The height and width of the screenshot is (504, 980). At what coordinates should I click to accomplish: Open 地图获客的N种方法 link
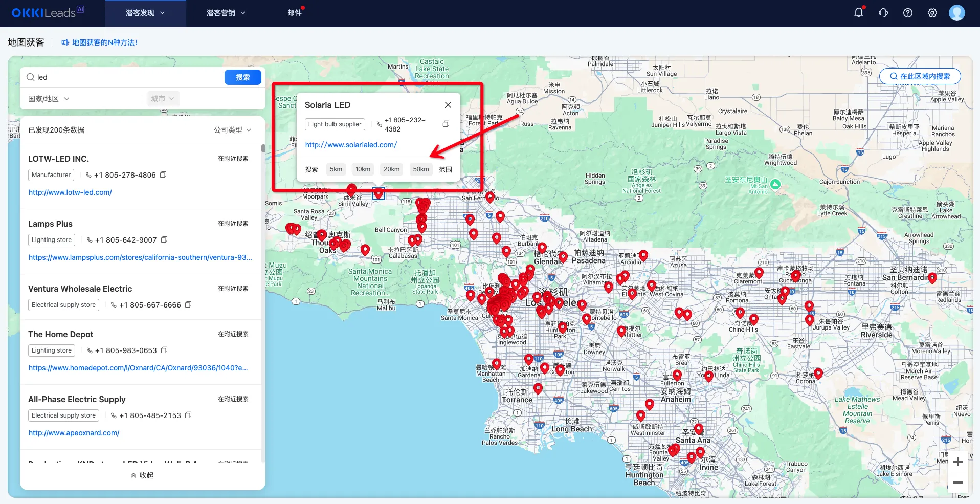105,42
